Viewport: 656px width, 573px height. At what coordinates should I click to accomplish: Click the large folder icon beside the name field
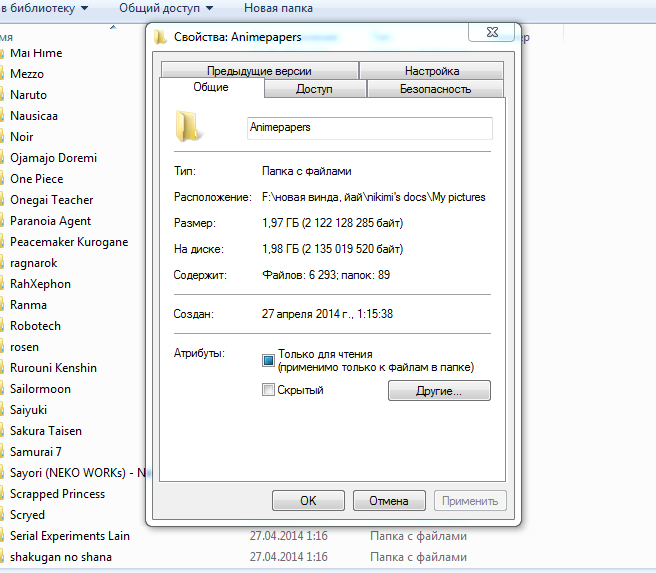point(187,127)
